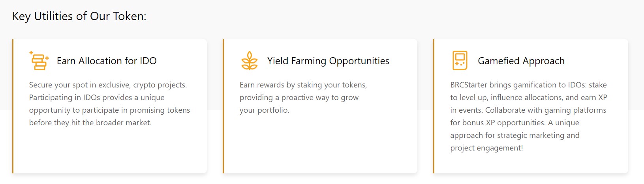Open the "Earn Allocation for IDO" title
This screenshot has height=184, width=644.
click(107, 61)
